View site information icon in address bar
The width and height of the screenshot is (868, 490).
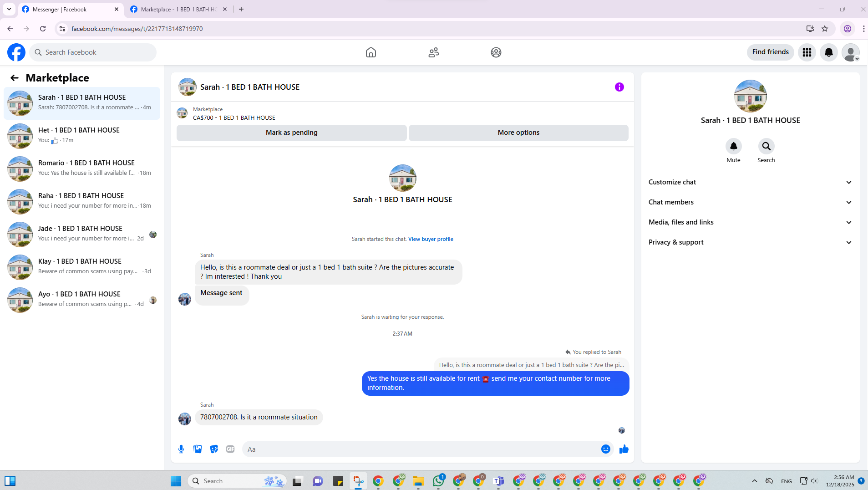pyautogui.click(x=62, y=29)
